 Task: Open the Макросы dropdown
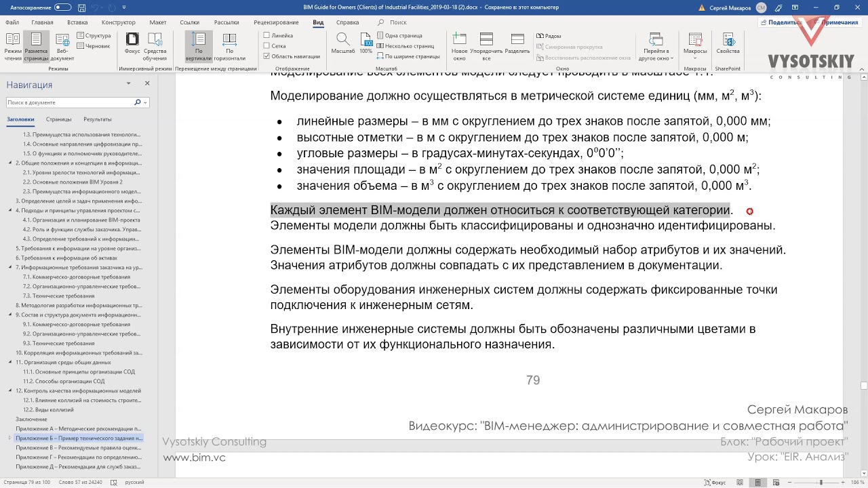(695, 47)
